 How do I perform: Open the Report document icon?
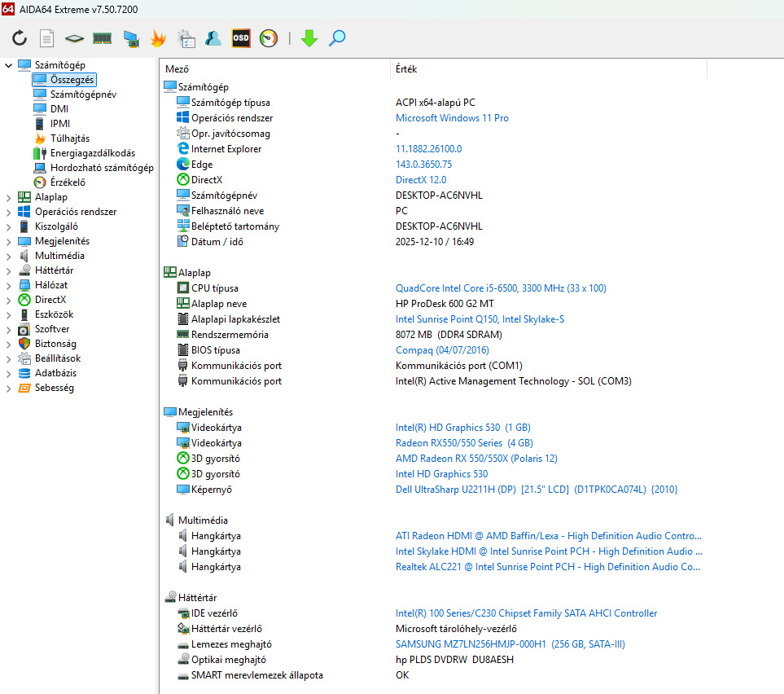[47, 38]
